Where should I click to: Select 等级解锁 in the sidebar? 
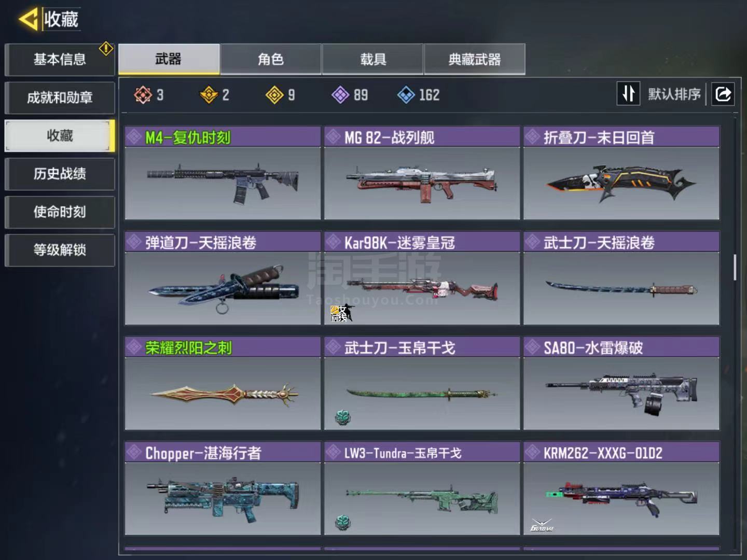click(x=60, y=250)
